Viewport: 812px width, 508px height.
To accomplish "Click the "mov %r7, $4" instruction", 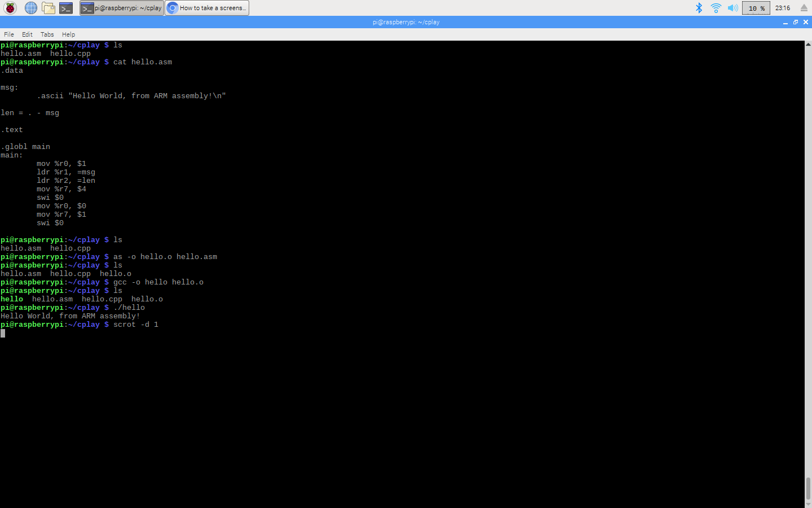I will tap(61, 189).
